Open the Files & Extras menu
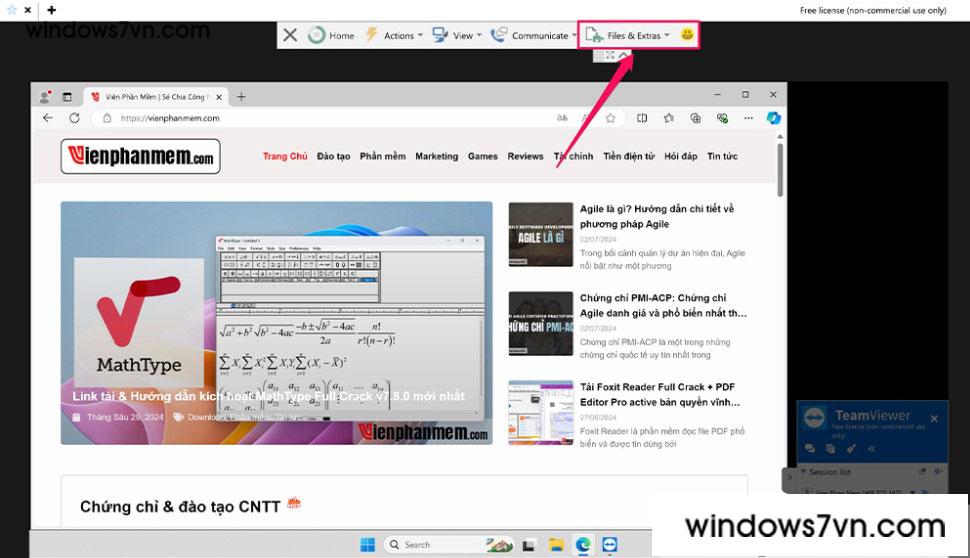970x558 pixels. tap(628, 35)
